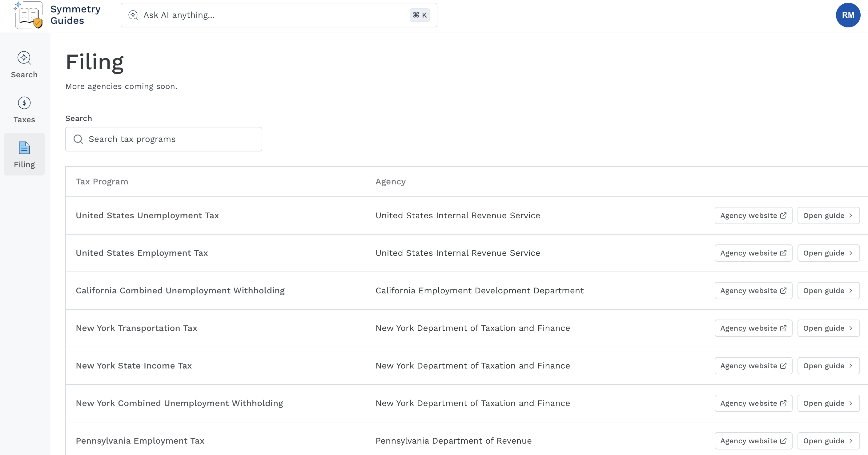Select the Filing document icon in sidebar
The image size is (868, 455).
[x=24, y=148]
